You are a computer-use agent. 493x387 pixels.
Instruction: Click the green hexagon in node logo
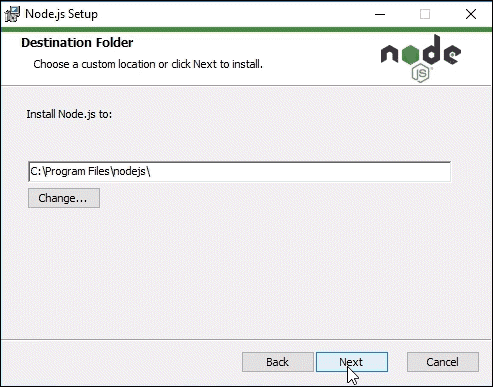click(x=410, y=54)
